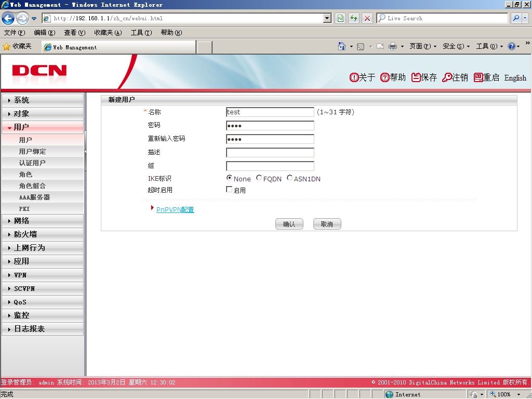This screenshot has height=399, width=532.
Task: Click the RSS feeds icon
Action: pyautogui.click(x=361, y=46)
